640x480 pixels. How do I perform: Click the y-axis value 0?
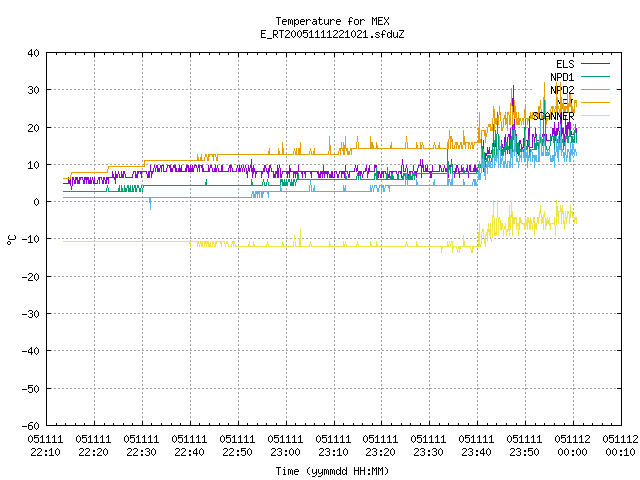coord(37,202)
